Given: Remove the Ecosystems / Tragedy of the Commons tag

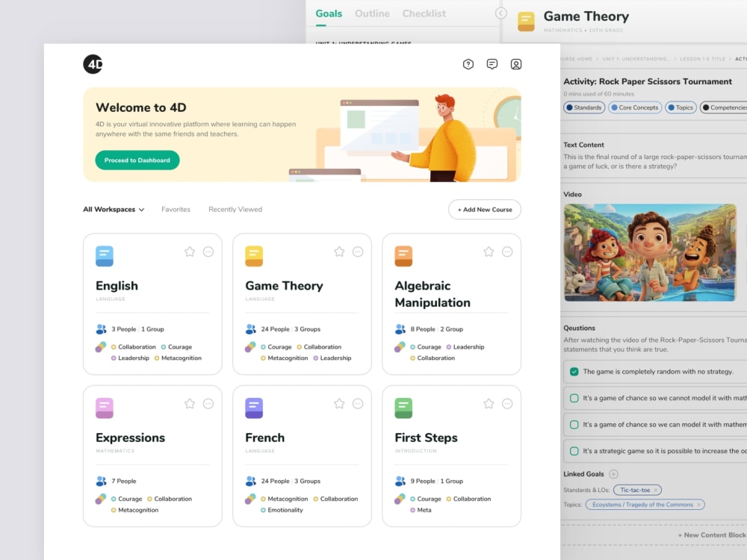Looking at the screenshot, I should [x=699, y=505].
